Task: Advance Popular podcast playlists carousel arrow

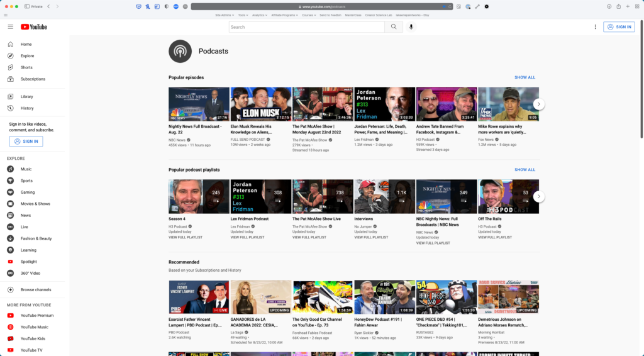Action: point(538,196)
